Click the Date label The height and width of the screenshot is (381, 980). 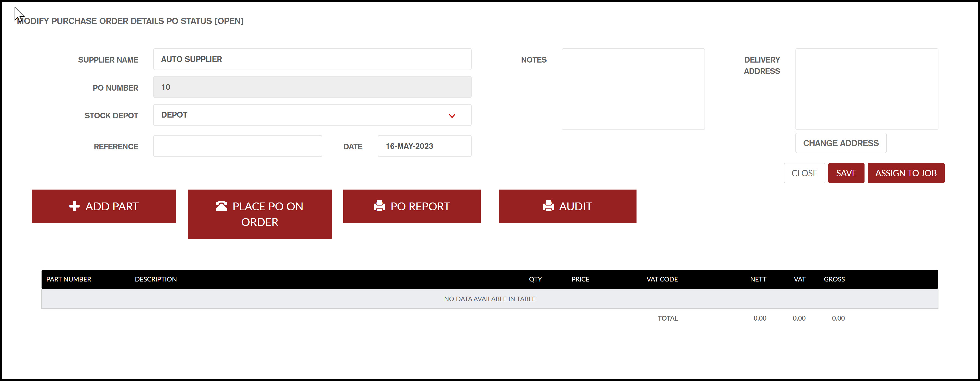[x=353, y=147]
